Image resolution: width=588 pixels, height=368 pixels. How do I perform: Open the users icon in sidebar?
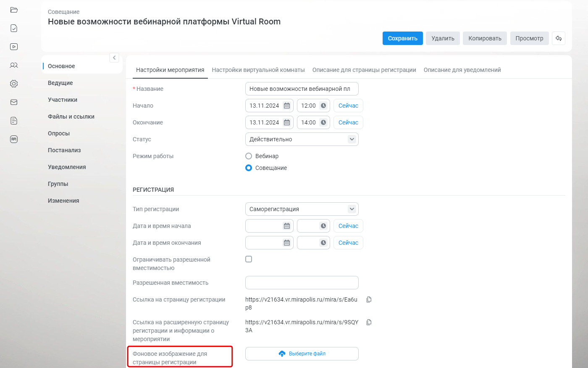click(x=14, y=65)
